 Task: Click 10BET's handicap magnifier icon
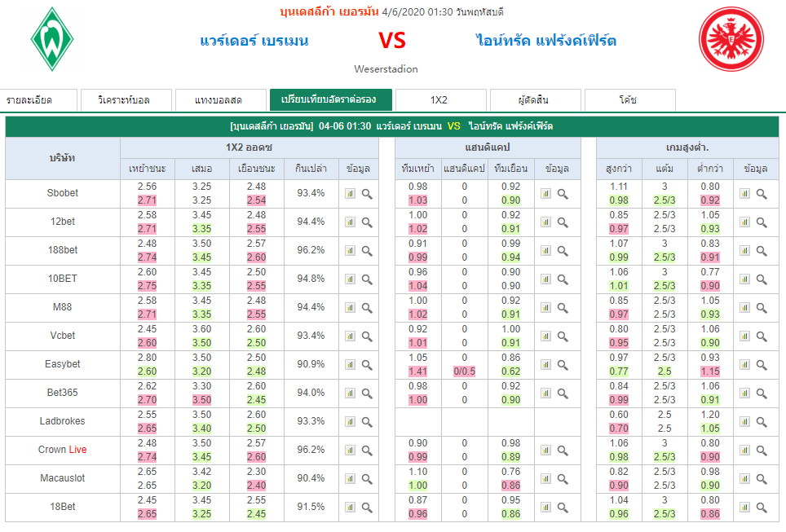coord(563,279)
